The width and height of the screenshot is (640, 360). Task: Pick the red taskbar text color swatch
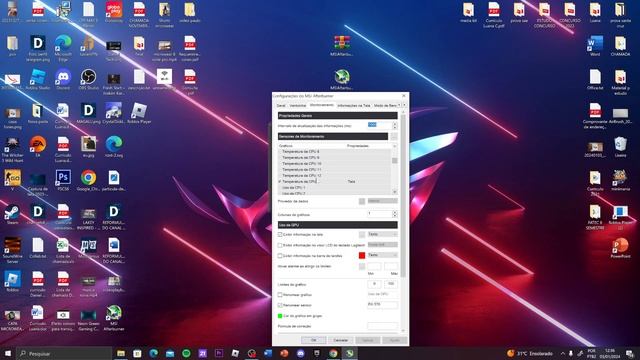pos(362,256)
